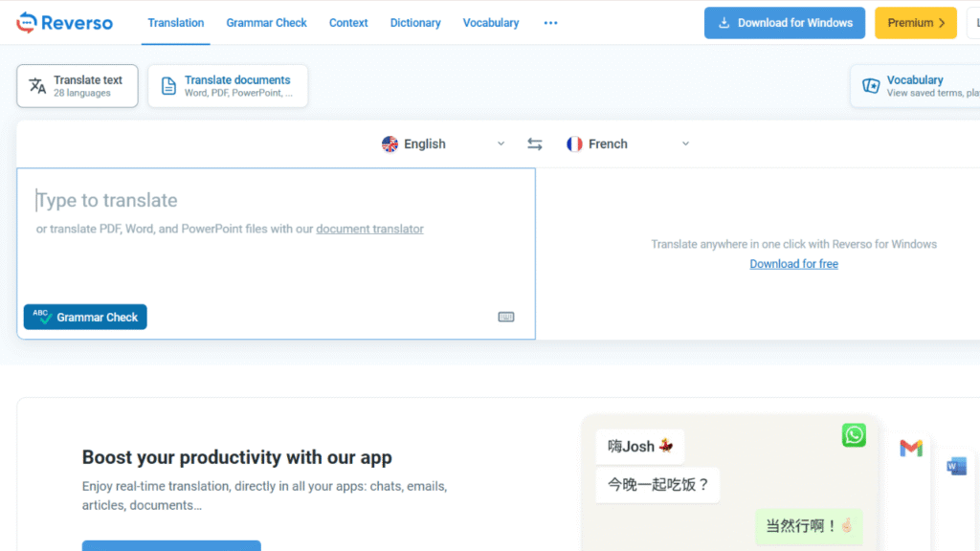Expand the English source language dropdown
This screenshot has width=980, height=551.
(x=442, y=143)
